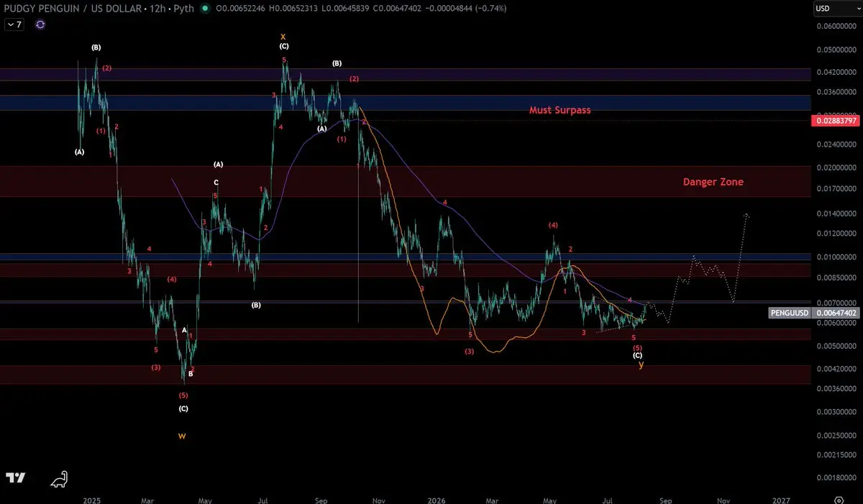Click the purple circular sync icon under the title

(x=40, y=24)
